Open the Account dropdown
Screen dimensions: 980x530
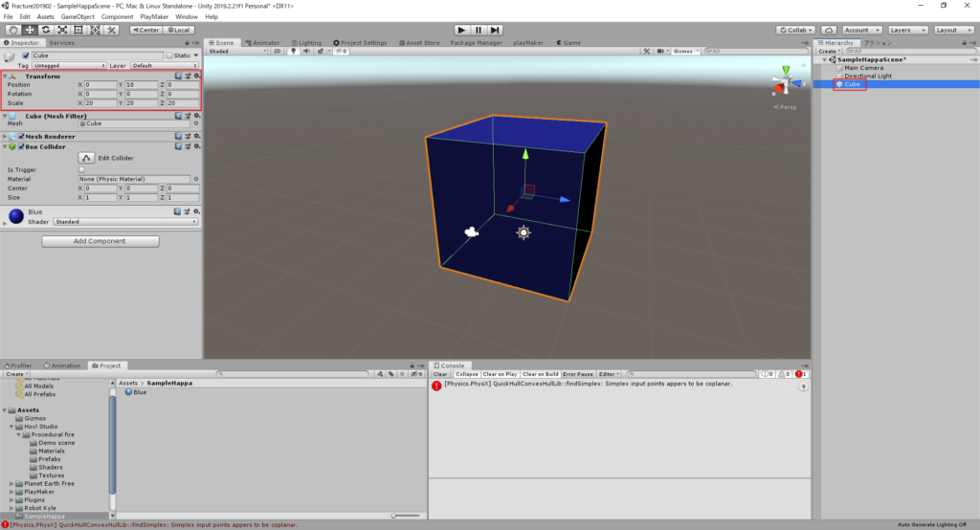pos(862,30)
